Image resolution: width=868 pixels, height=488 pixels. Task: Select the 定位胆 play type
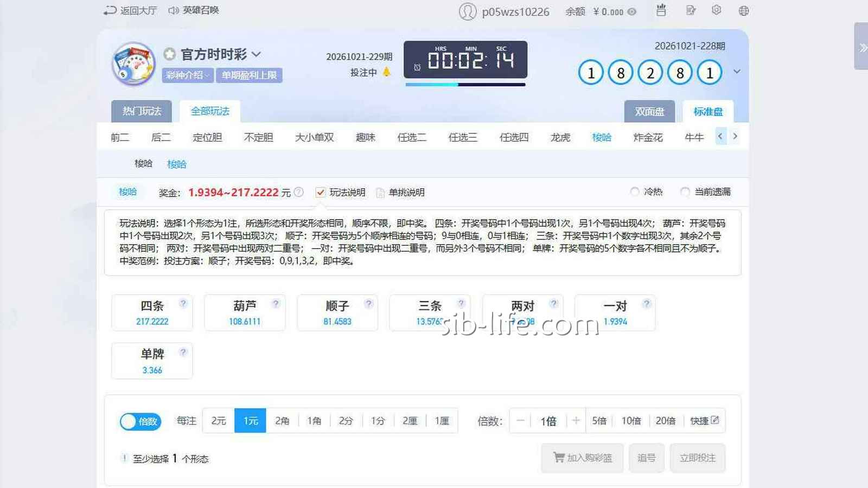[207, 137]
